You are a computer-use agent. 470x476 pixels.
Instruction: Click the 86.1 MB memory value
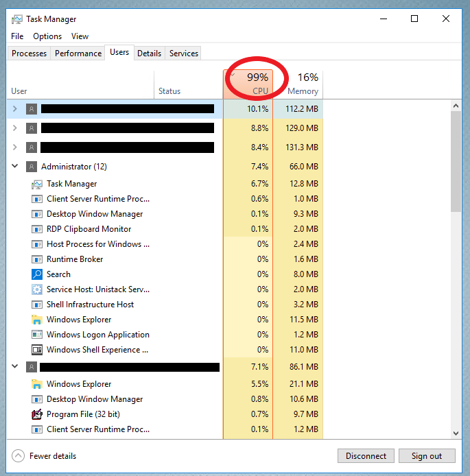point(304,367)
